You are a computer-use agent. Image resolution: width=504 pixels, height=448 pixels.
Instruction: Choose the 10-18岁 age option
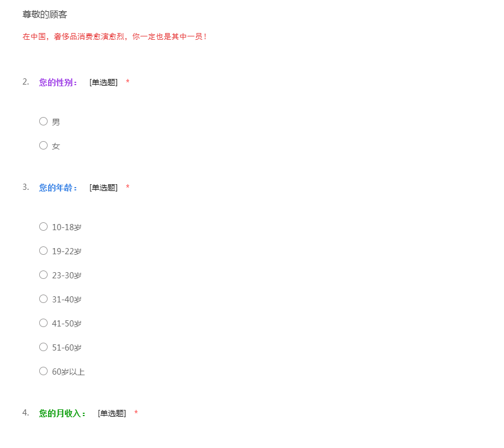pyautogui.click(x=43, y=227)
